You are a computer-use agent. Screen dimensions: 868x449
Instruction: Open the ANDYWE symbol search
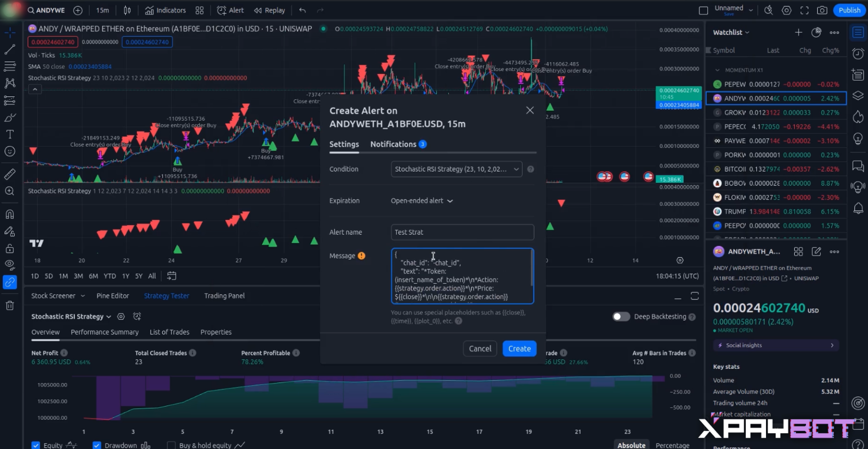click(x=46, y=10)
